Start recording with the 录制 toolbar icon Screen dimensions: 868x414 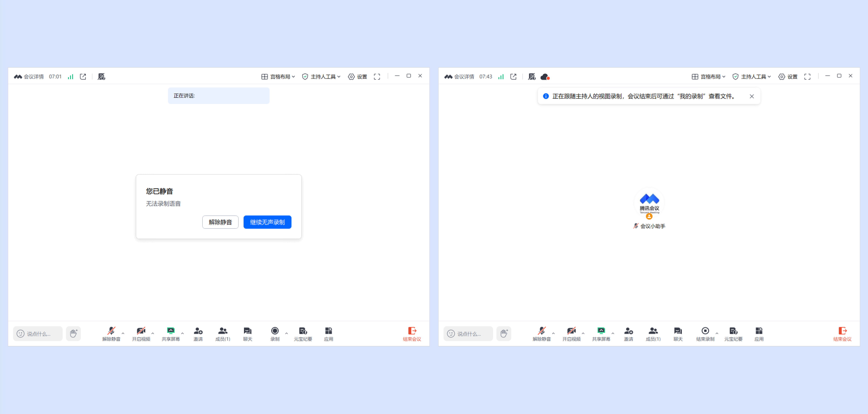[275, 331]
